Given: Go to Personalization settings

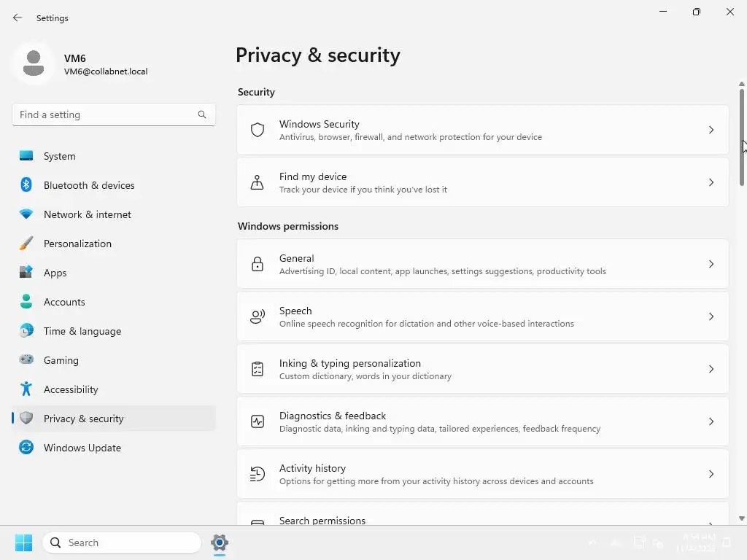Looking at the screenshot, I should 77,244.
